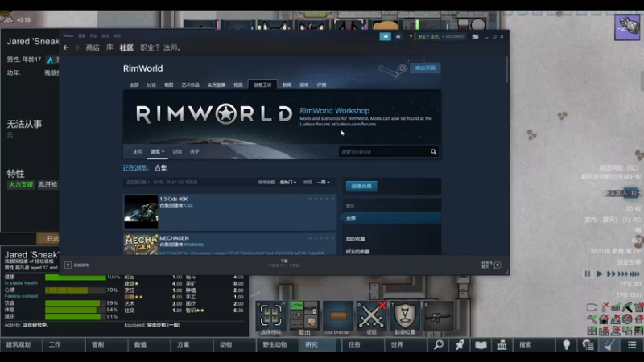Click the museum building icon in bottom bar
The width and height of the screenshot is (644, 362).
coord(502,345)
